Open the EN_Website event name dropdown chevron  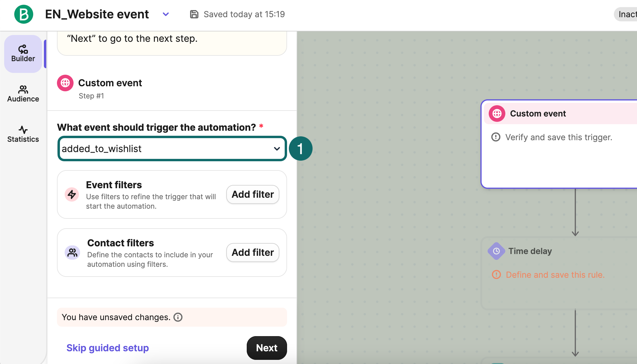pyautogui.click(x=166, y=14)
